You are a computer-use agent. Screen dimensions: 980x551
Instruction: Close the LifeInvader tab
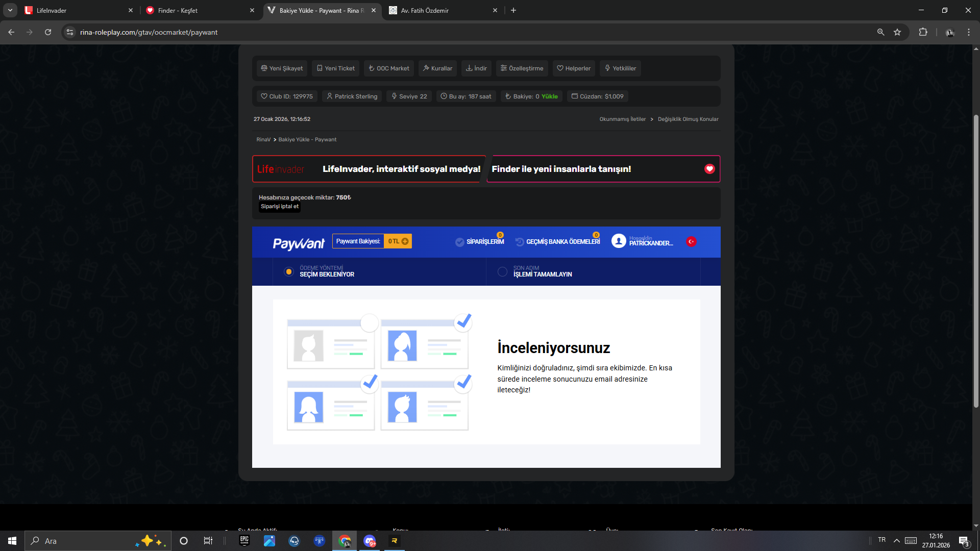click(x=131, y=10)
